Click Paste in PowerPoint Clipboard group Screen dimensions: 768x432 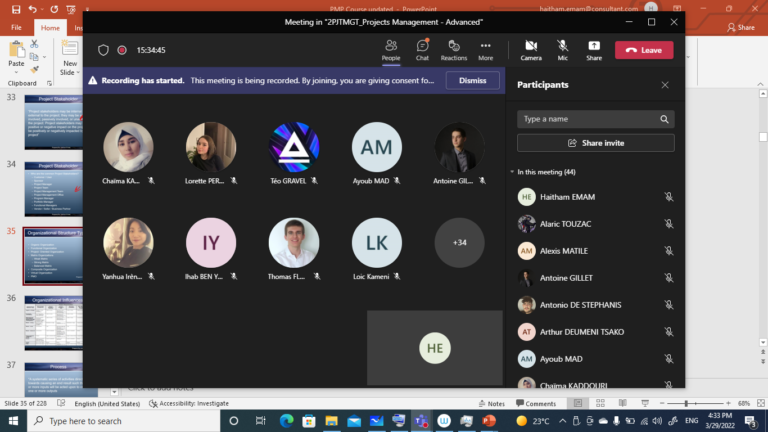click(16, 55)
